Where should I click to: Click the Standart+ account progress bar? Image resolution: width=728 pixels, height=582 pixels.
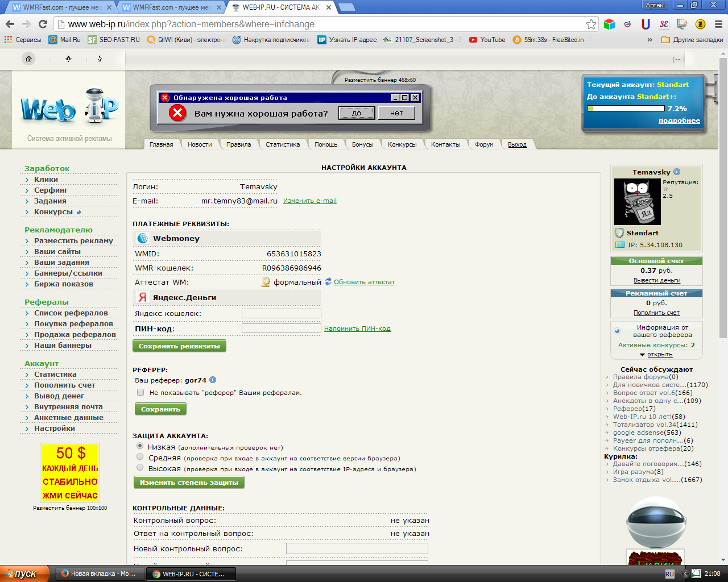[626, 108]
